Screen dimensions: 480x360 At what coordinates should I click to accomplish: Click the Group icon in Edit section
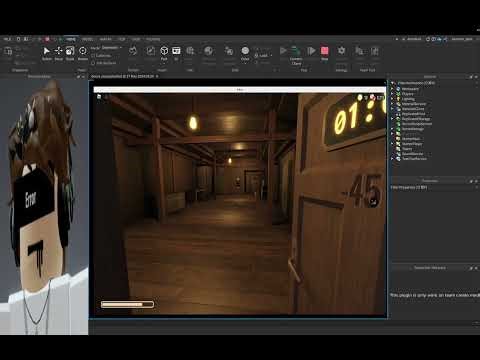[x=229, y=51]
